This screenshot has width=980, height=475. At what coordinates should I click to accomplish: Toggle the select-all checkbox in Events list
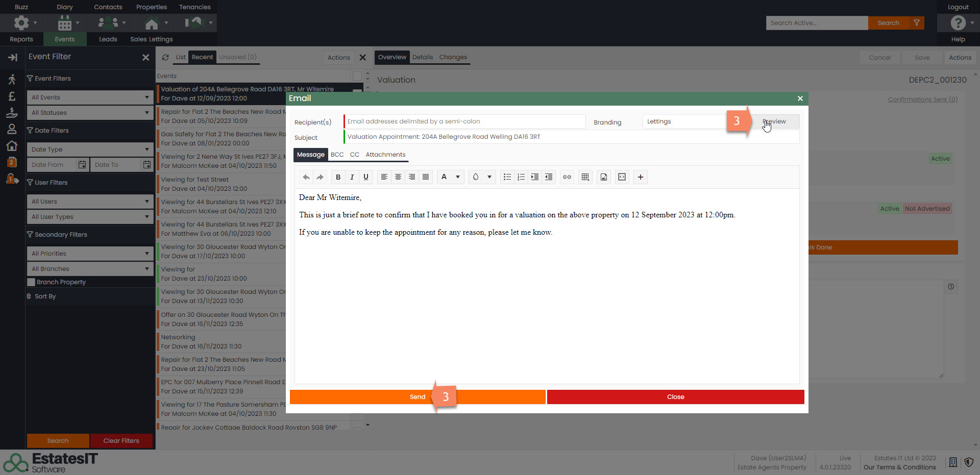[357, 76]
